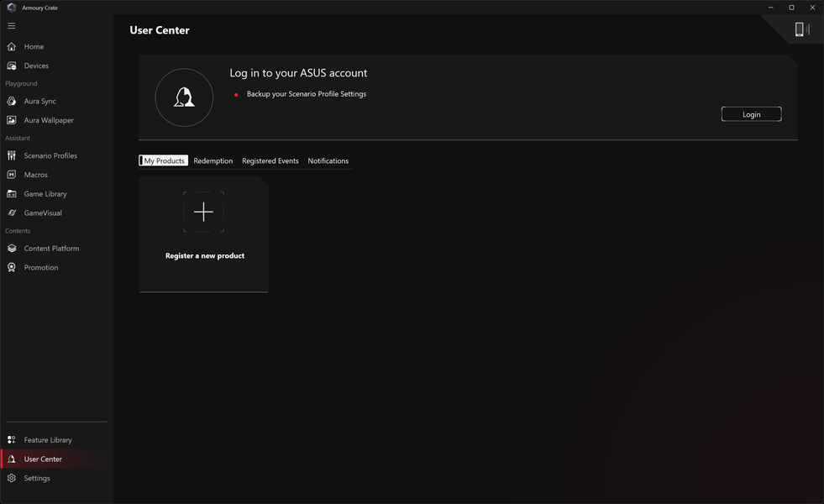
Task: Open Settings text in sidebar
Action: click(37, 478)
